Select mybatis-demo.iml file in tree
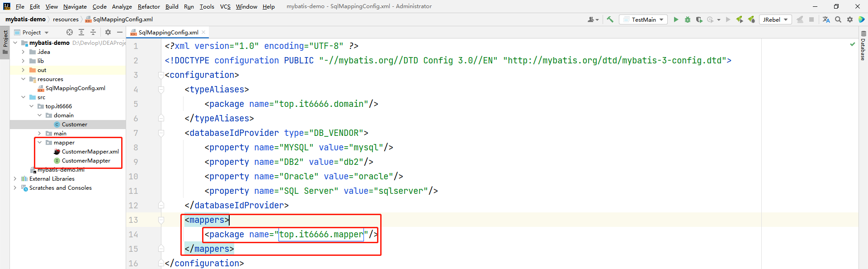868x269 pixels. [x=57, y=170]
